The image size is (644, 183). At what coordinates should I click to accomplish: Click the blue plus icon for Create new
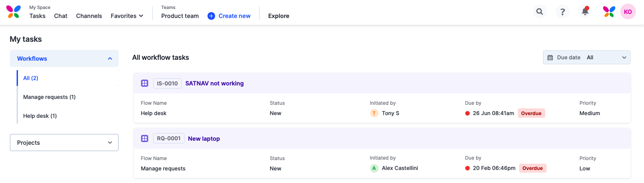pyautogui.click(x=211, y=16)
